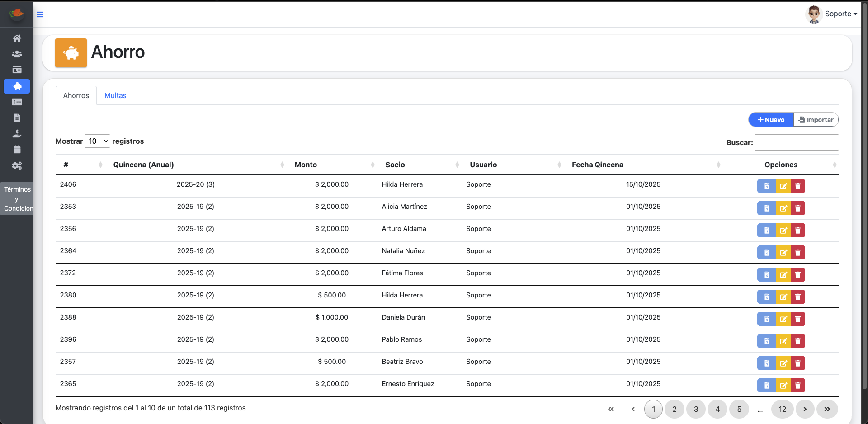
Task: Open the payments check icon in the sidebar
Action: [x=17, y=102]
